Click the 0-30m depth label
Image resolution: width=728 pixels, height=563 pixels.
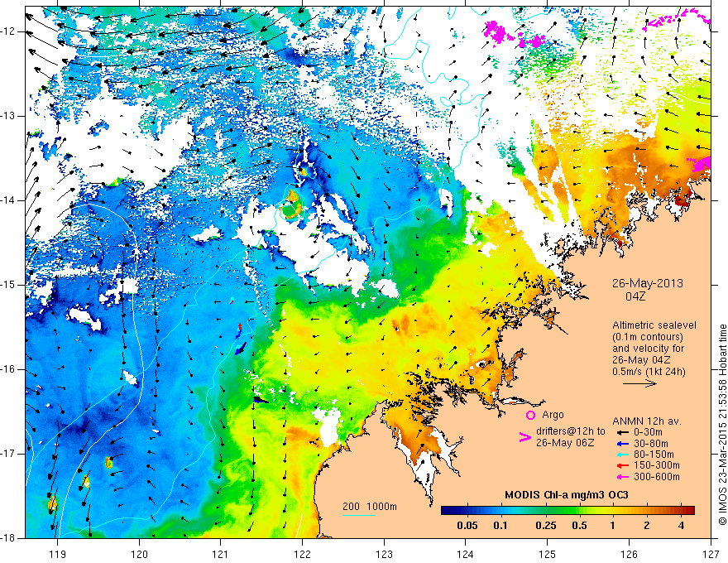pyautogui.click(x=649, y=432)
